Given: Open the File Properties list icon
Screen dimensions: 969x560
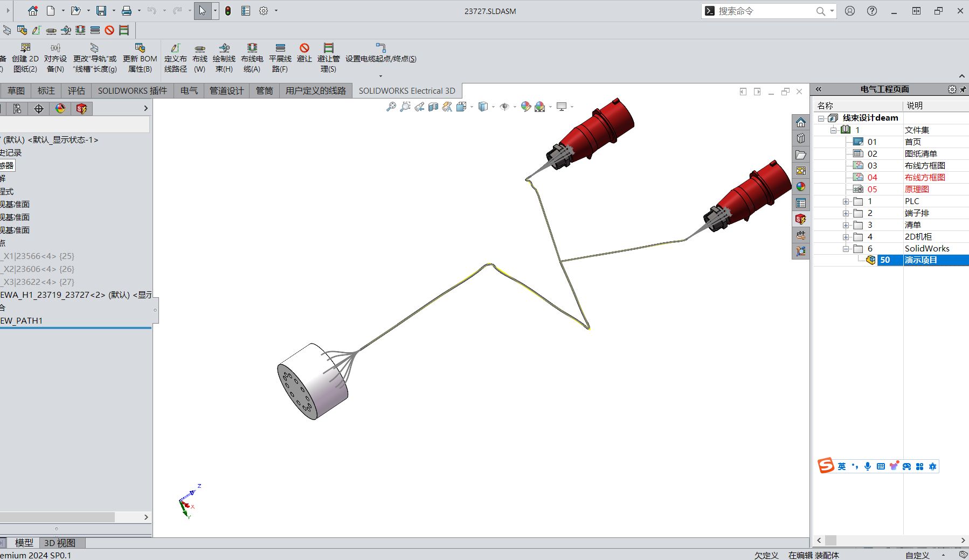Looking at the screenshot, I should 246,11.
